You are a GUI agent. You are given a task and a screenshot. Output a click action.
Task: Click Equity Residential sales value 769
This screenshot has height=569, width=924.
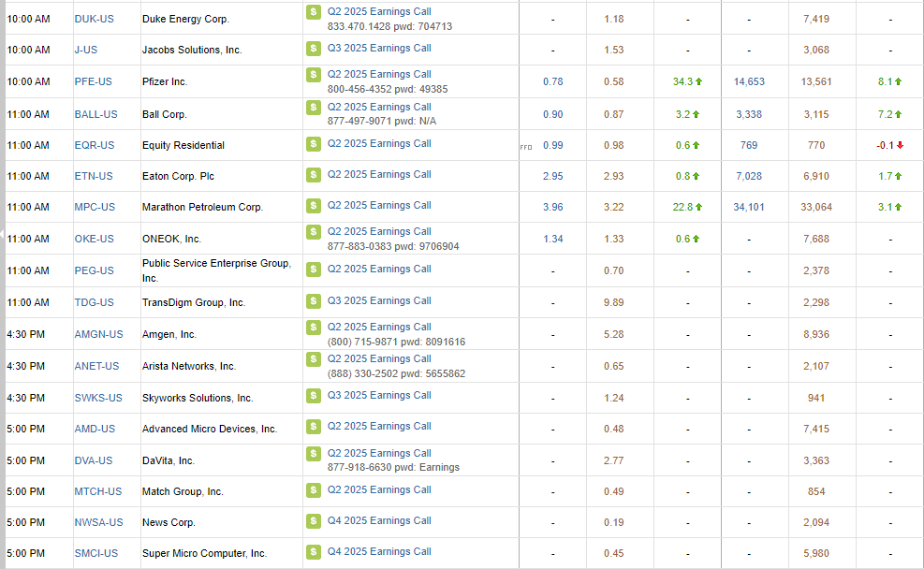[x=749, y=145]
